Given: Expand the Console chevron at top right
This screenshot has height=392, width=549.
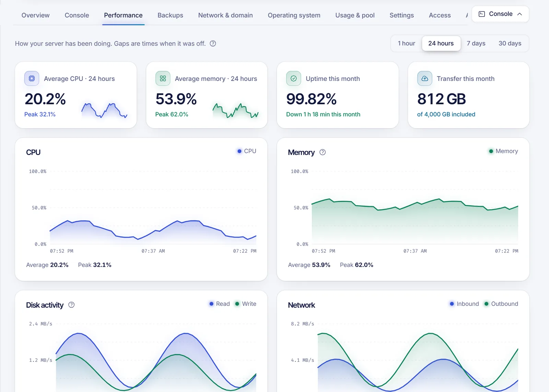Looking at the screenshot, I should pos(519,14).
